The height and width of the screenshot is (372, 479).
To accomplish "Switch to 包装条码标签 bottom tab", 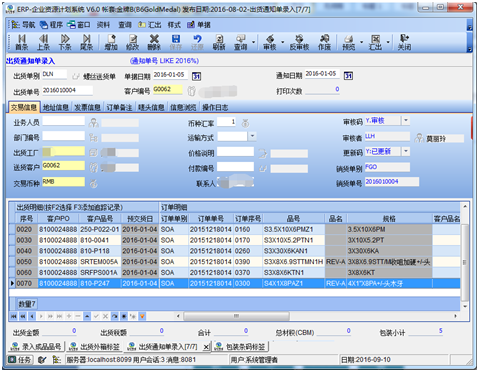I will (x=241, y=347).
